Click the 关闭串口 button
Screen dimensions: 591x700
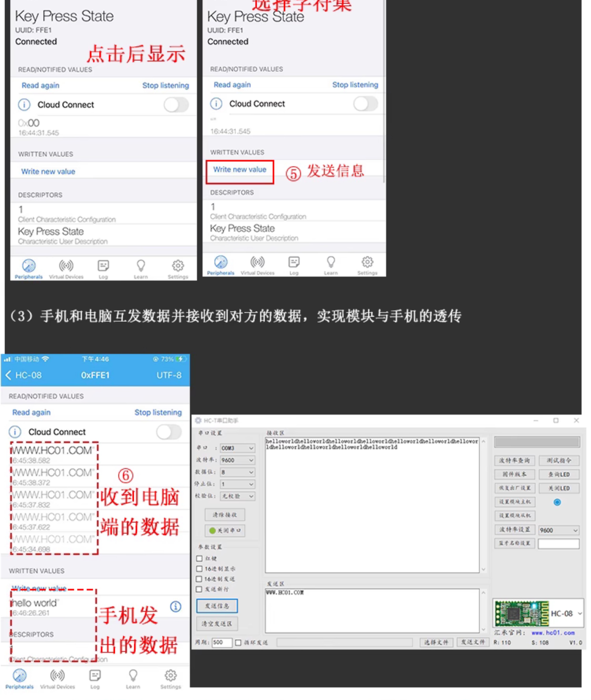click(x=225, y=530)
